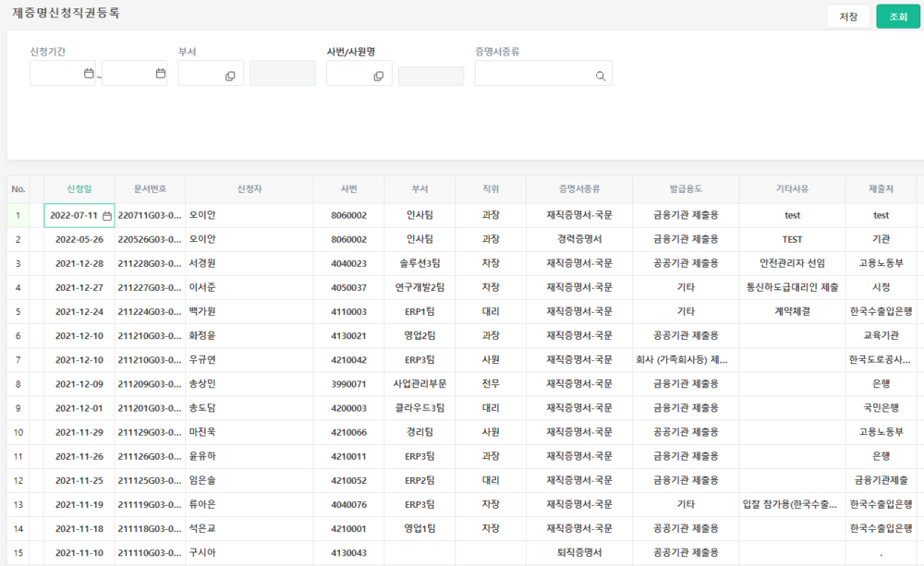The height and width of the screenshot is (566, 924).
Task: Select employee number 4040023 cell
Action: pyautogui.click(x=349, y=263)
